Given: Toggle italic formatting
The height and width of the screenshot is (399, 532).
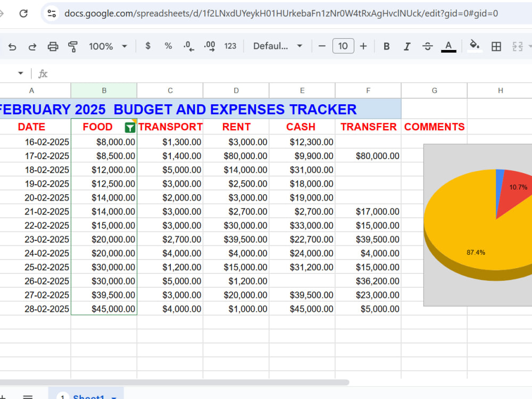Looking at the screenshot, I should 407,46.
